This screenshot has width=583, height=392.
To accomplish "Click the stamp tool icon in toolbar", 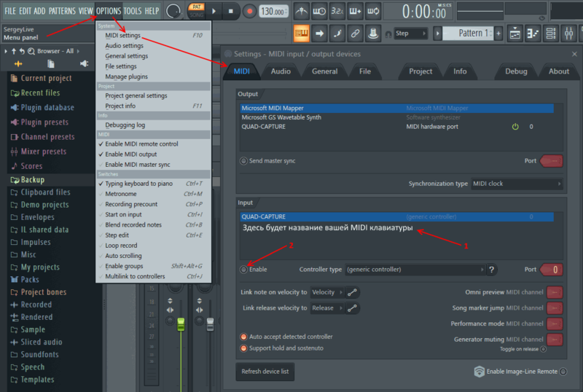I will pos(373,34).
